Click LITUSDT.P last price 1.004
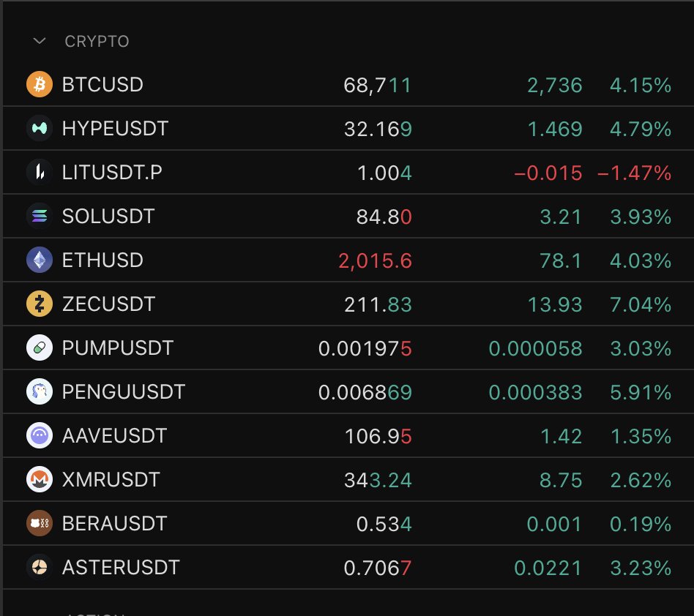This screenshot has height=616, width=694. tap(384, 173)
